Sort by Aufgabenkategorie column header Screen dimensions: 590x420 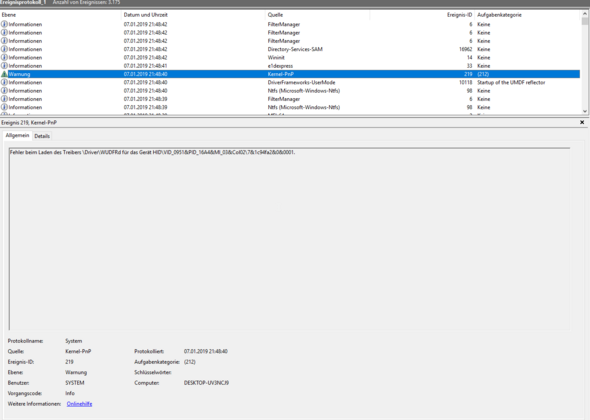(x=527, y=15)
